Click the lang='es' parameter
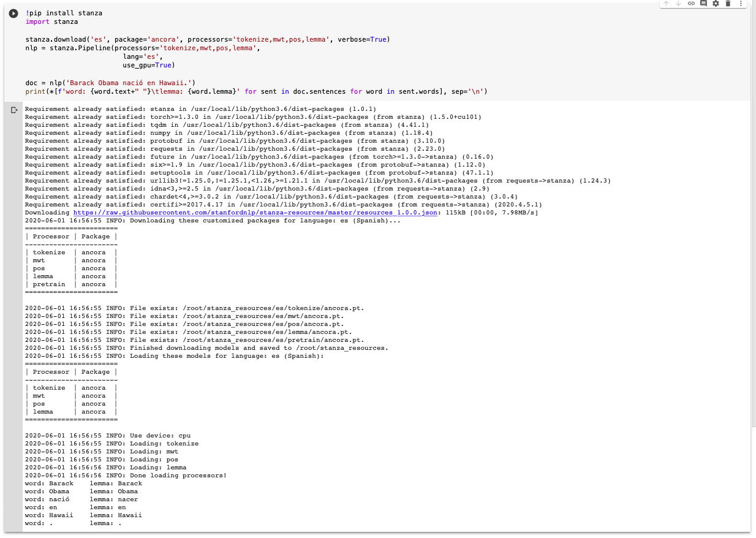The width and height of the screenshot is (756, 538). click(141, 56)
